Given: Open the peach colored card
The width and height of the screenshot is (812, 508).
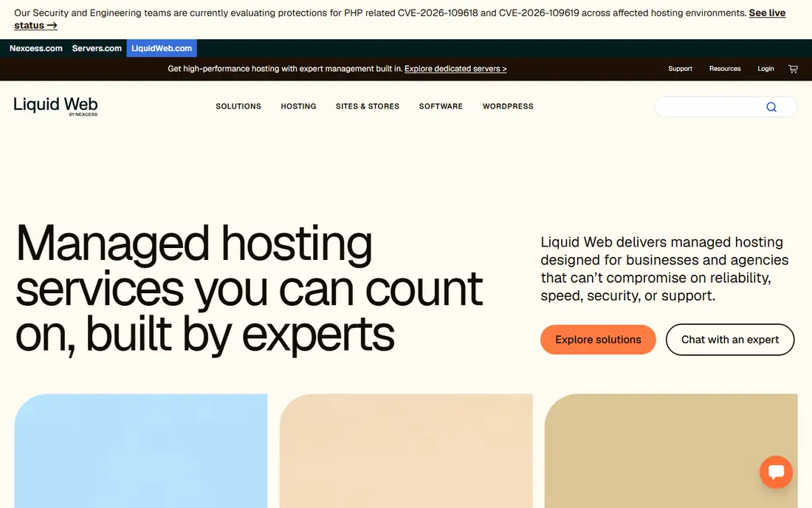Looking at the screenshot, I should pyautogui.click(x=406, y=451).
